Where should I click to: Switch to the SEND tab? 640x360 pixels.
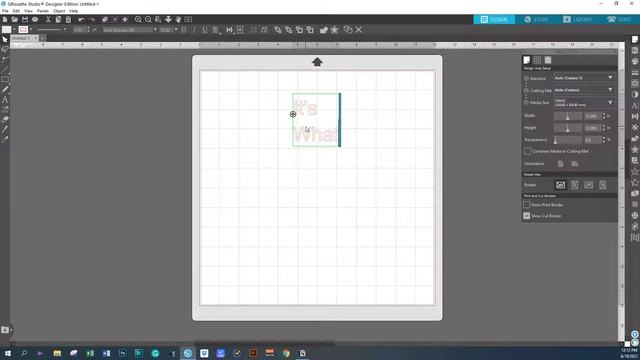619,19
